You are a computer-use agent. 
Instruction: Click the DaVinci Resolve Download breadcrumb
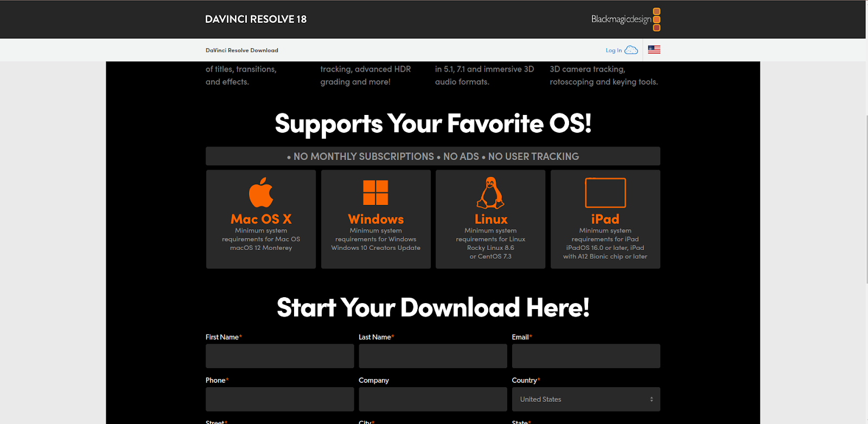242,50
